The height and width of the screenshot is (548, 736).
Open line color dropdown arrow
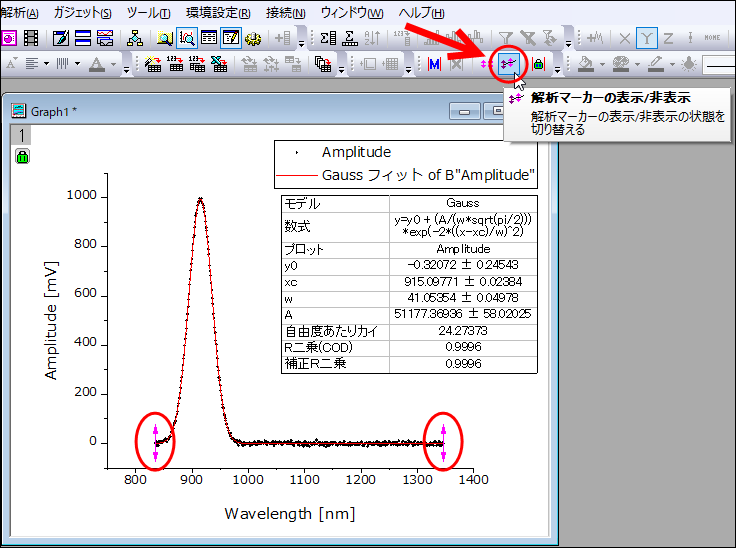(673, 64)
